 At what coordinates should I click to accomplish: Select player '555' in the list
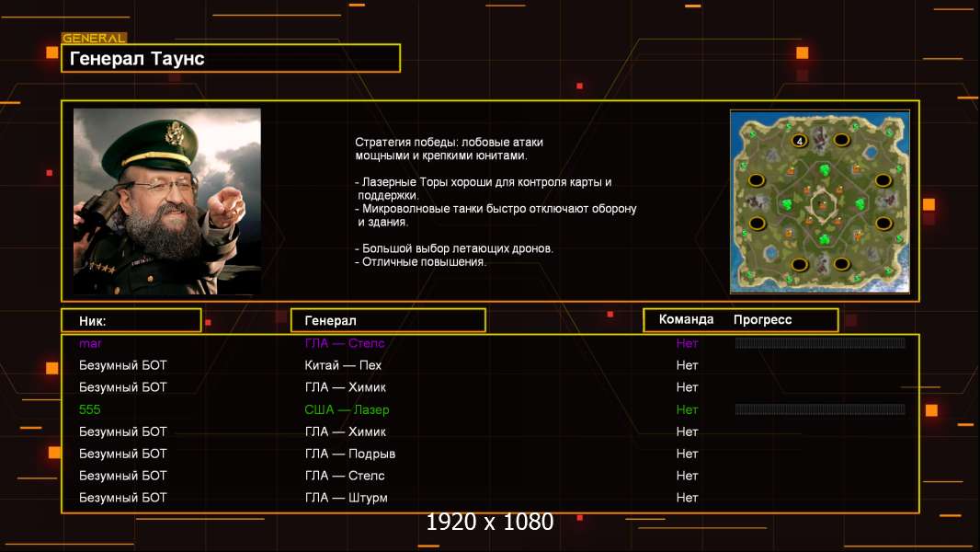(x=90, y=409)
